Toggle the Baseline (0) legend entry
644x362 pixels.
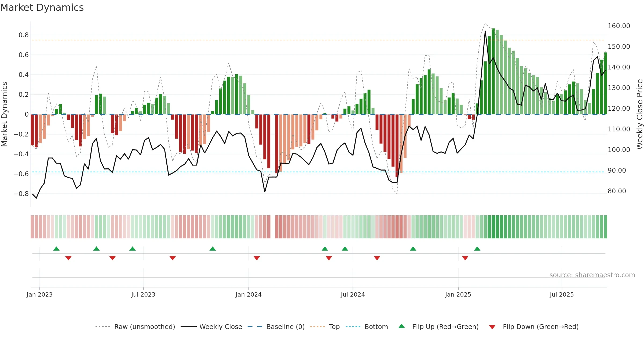pos(276,327)
